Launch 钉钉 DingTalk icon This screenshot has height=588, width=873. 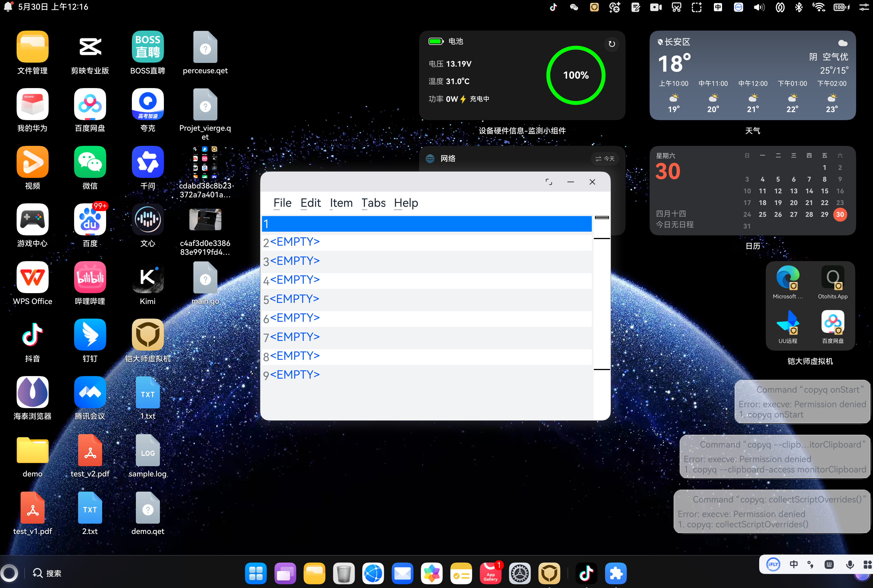[90, 335]
